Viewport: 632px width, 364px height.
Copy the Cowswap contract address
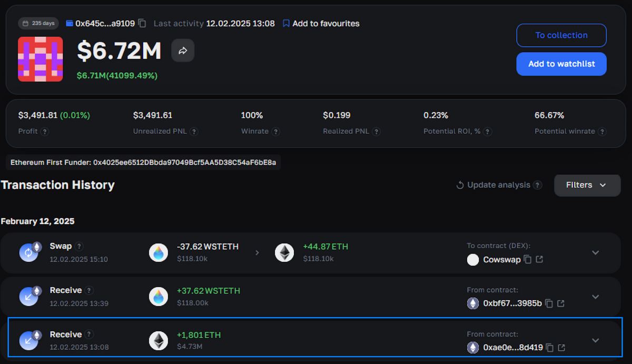pyautogui.click(x=528, y=259)
